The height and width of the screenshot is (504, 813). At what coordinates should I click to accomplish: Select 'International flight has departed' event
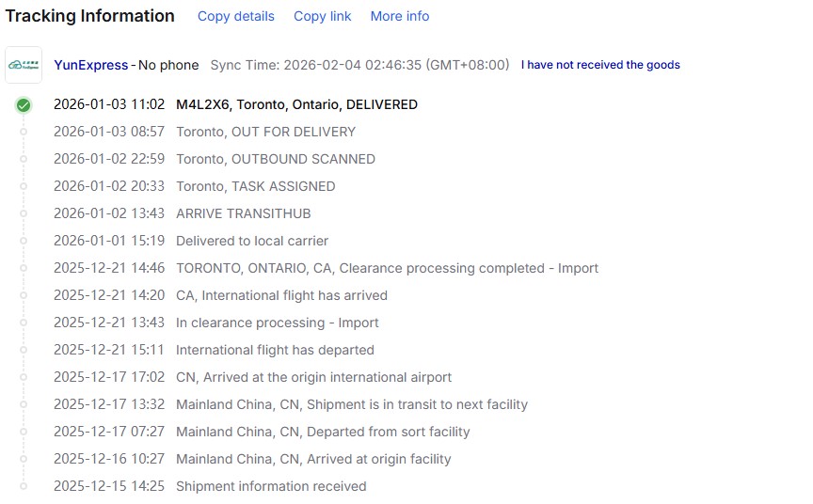tap(275, 350)
